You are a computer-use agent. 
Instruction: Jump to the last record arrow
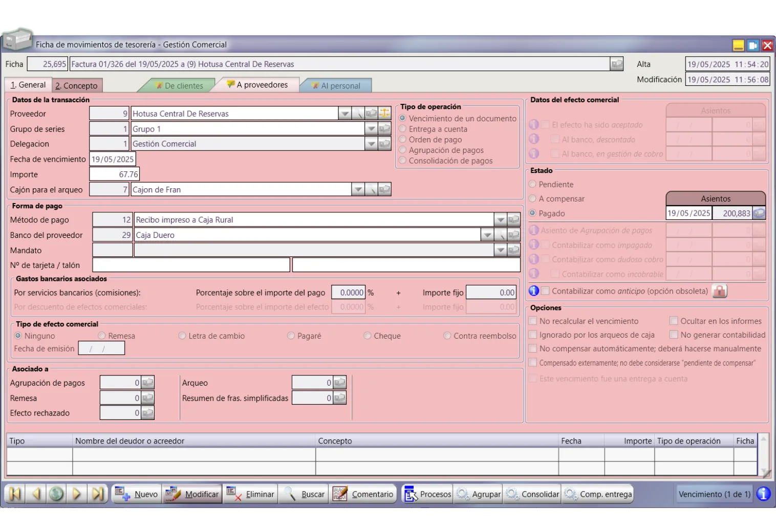point(97,494)
